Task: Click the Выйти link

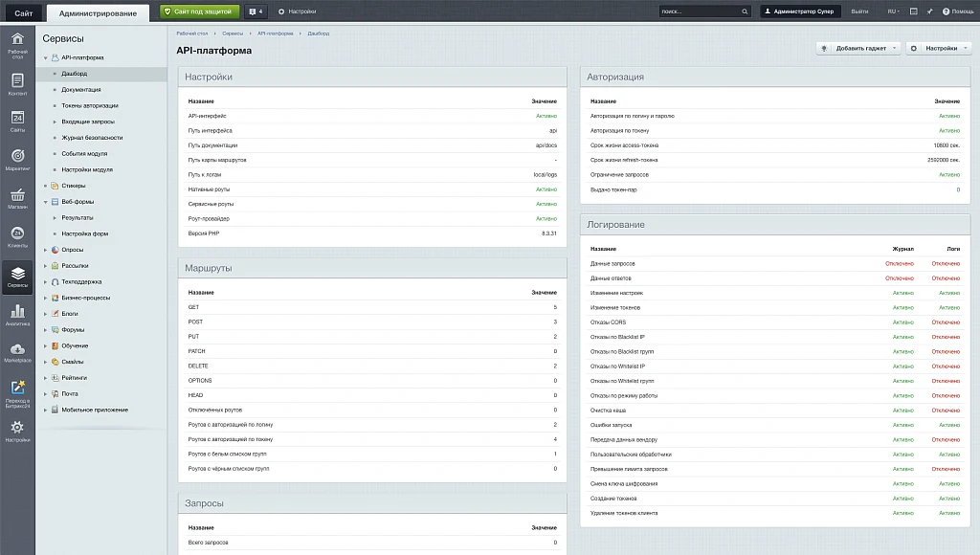Action: pyautogui.click(x=859, y=11)
